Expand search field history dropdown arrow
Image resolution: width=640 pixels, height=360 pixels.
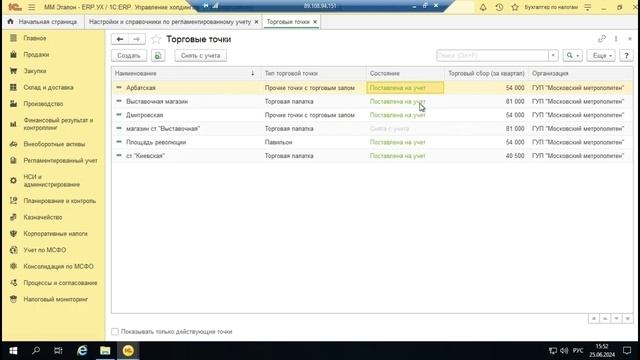click(x=553, y=56)
